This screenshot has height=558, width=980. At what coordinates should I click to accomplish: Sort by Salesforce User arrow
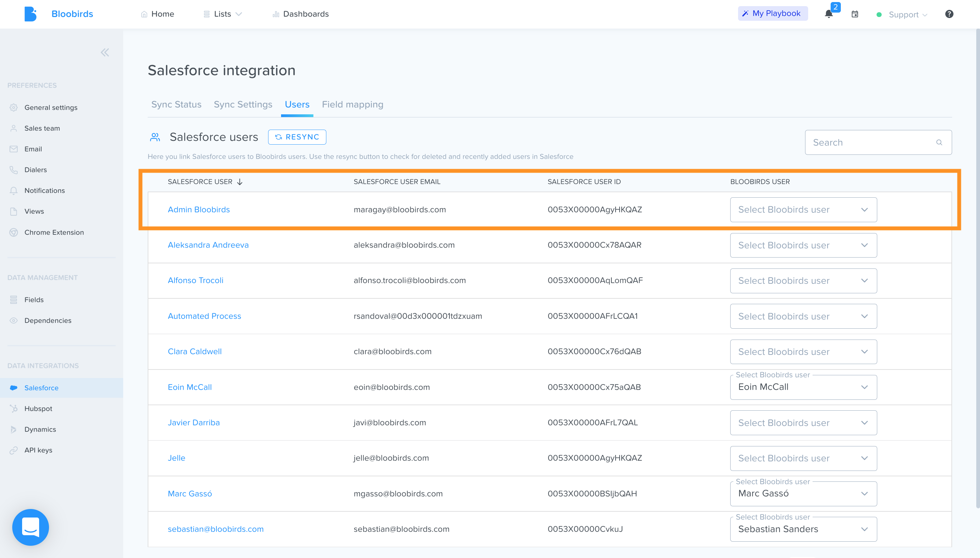(240, 182)
